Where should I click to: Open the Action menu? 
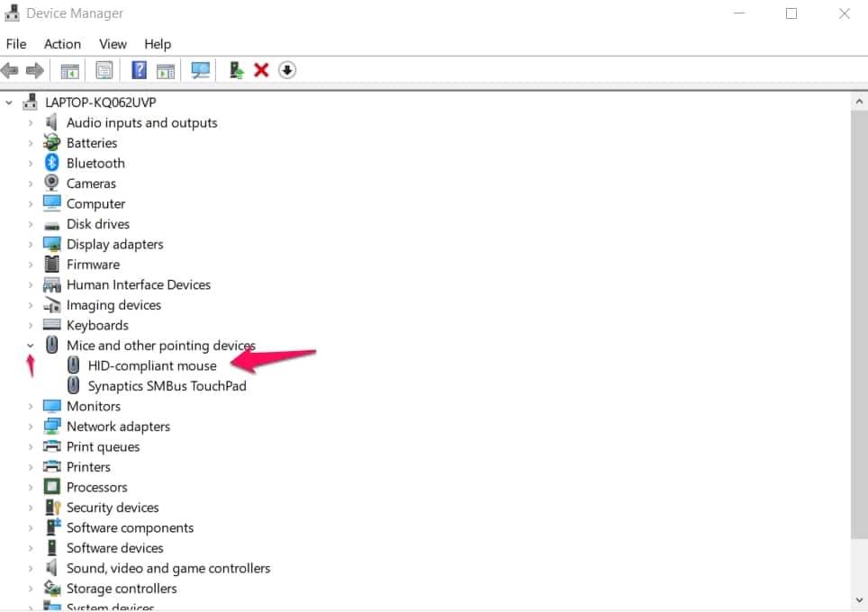tap(62, 44)
